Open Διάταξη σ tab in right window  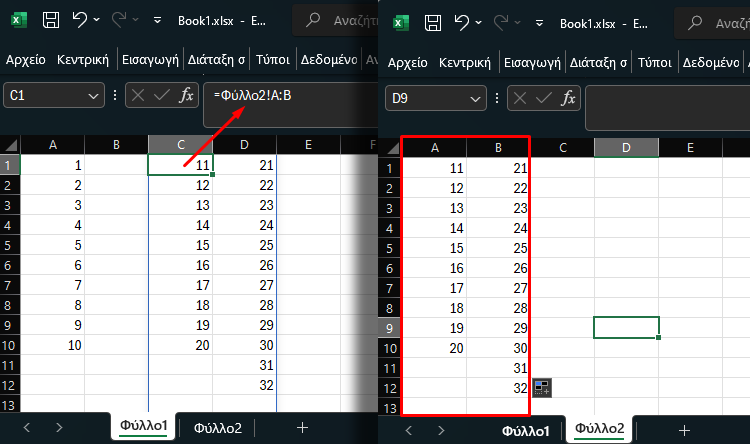[x=598, y=63]
